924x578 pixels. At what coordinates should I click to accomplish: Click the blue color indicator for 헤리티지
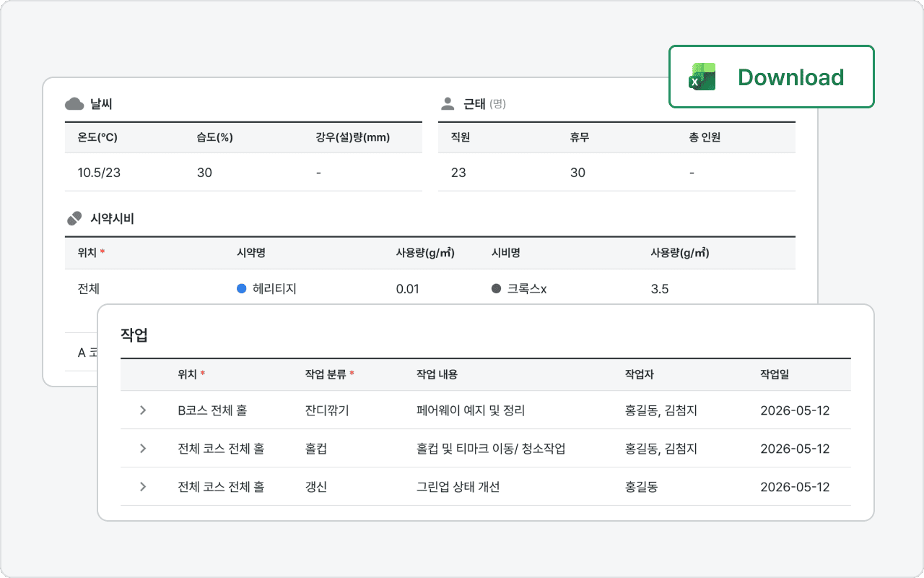pyautogui.click(x=241, y=288)
